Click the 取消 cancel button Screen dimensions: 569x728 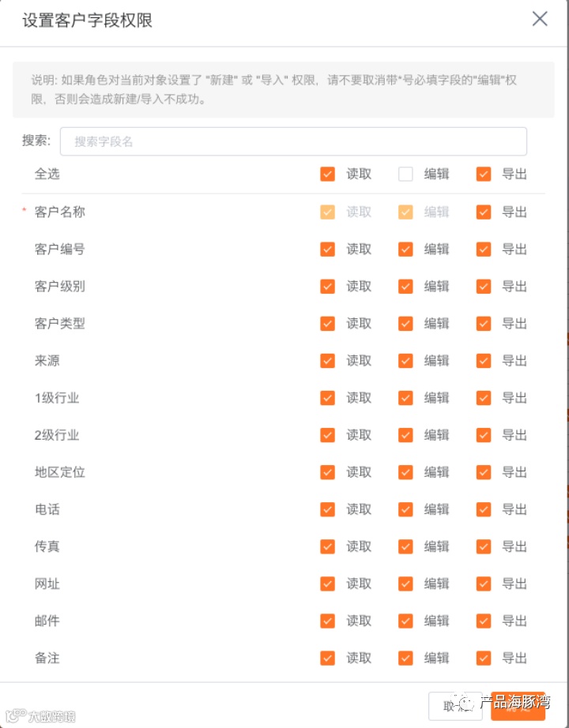455,706
